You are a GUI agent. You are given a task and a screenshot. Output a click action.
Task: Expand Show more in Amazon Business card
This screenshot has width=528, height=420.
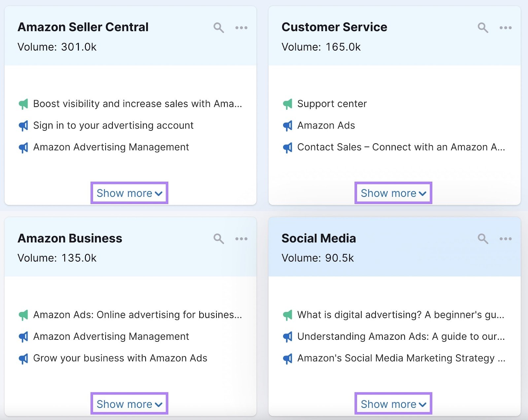pyautogui.click(x=129, y=404)
